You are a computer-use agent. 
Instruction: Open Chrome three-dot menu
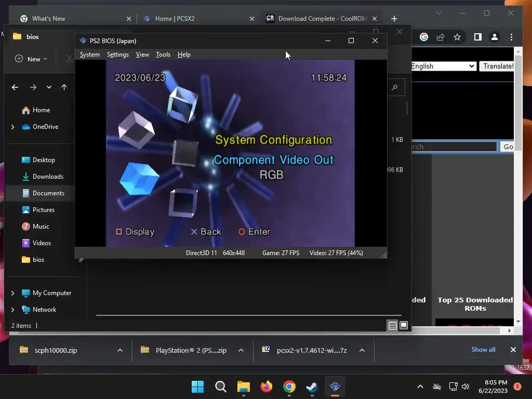click(x=511, y=37)
